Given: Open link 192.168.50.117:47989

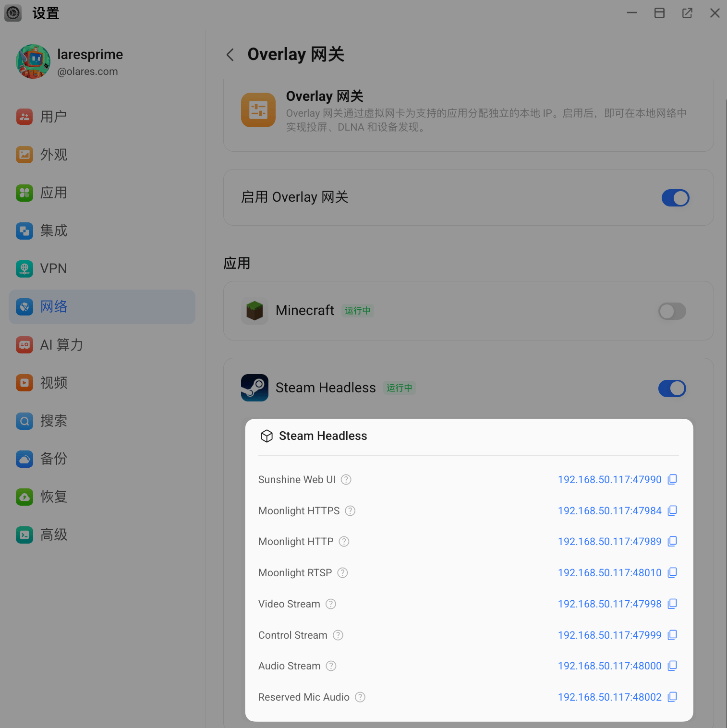Looking at the screenshot, I should (x=610, y=542).
